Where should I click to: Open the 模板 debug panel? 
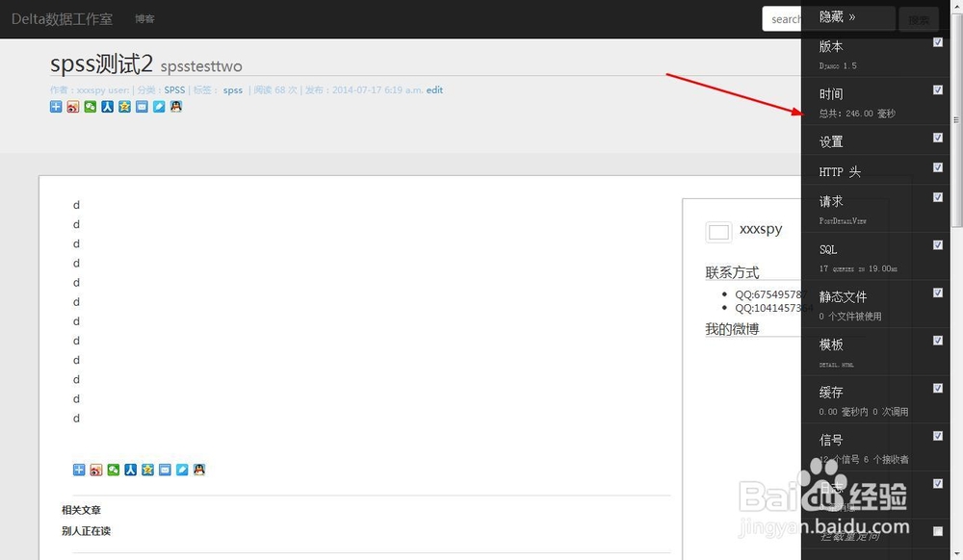pyautogui.click(x=831, y=344)
